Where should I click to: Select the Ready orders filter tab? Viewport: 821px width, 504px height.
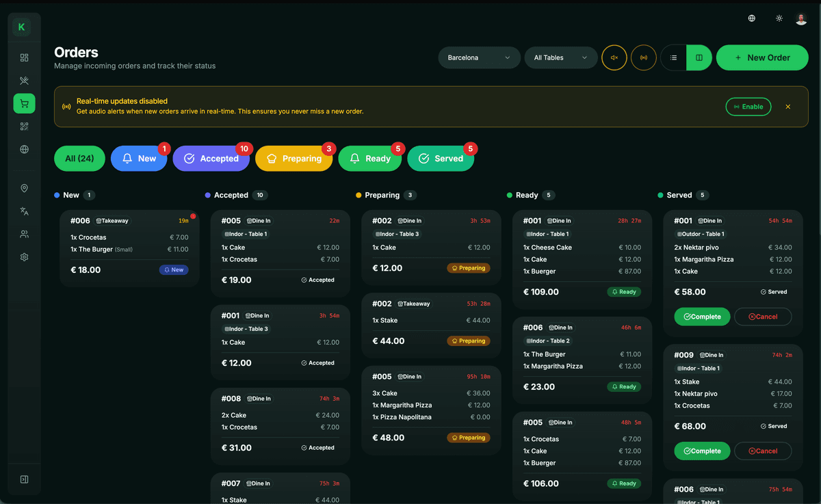click(x=370, y=158)
